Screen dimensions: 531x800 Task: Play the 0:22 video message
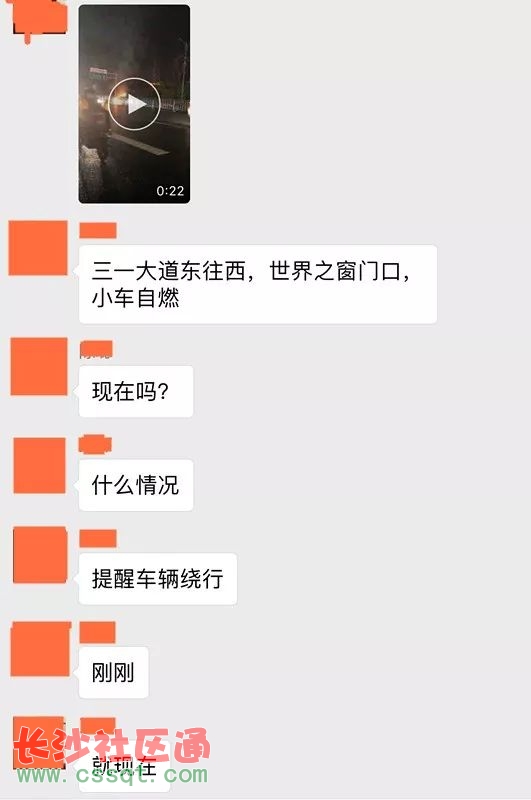(134, 104)
